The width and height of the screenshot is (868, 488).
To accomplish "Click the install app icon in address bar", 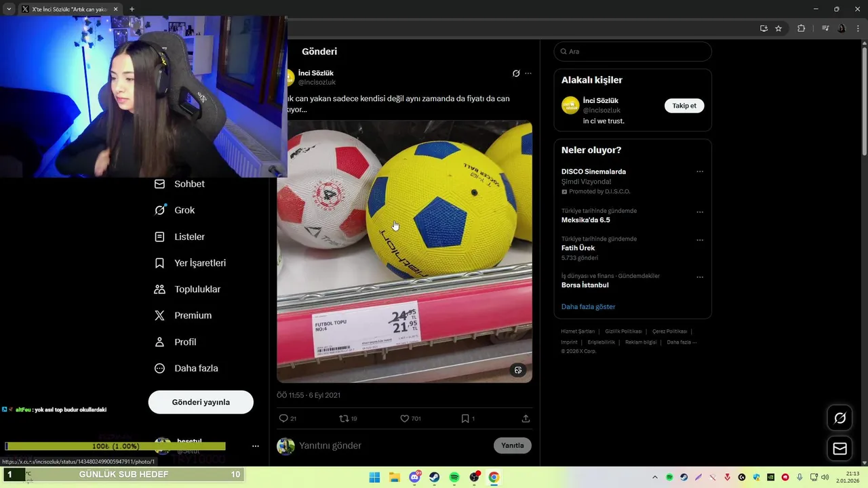I will point(764,28).
